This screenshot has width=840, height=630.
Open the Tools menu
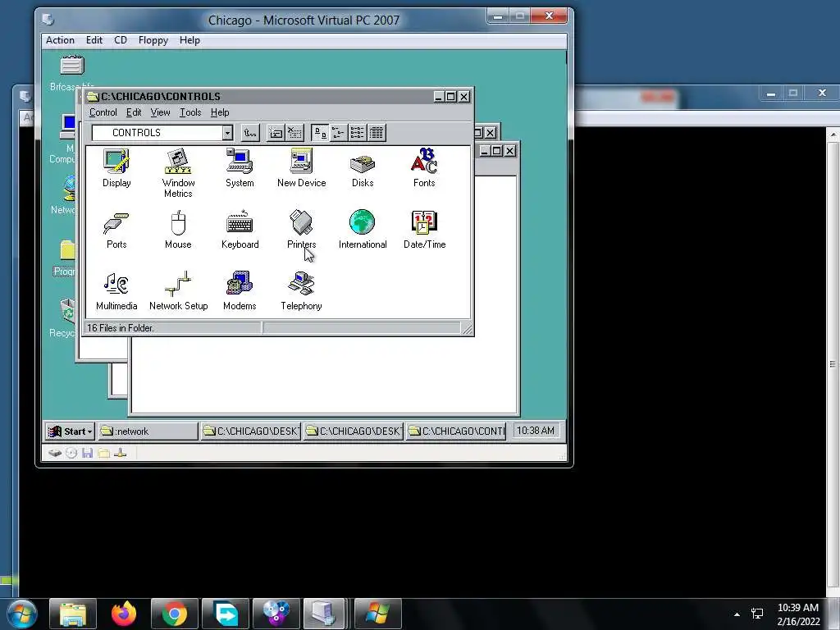coord(190,112)
